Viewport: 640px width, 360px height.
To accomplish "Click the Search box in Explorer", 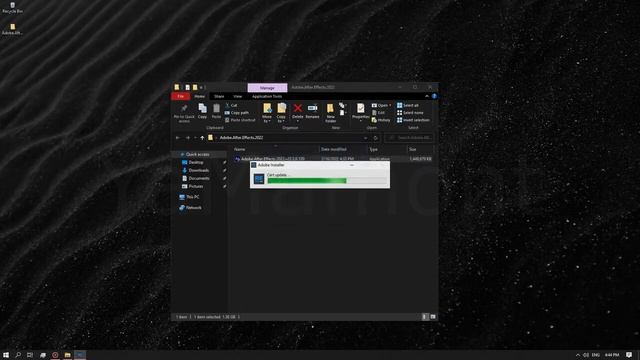I will (409, 138).
